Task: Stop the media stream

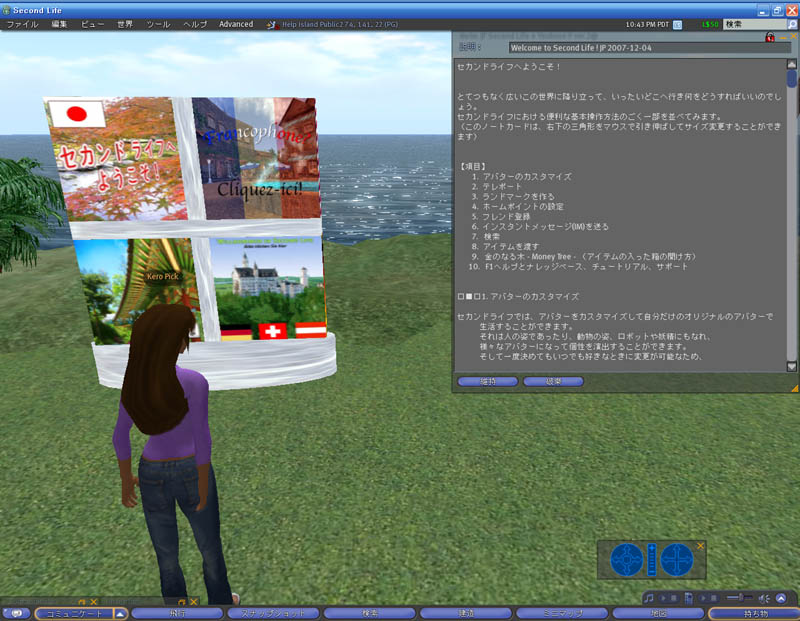Action: [713, 598]
